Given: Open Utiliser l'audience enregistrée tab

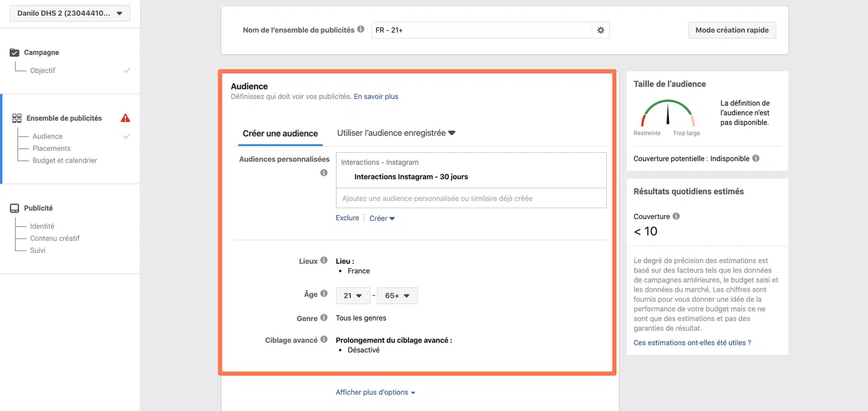Looking at the screenshot, I should pos(396,133).
